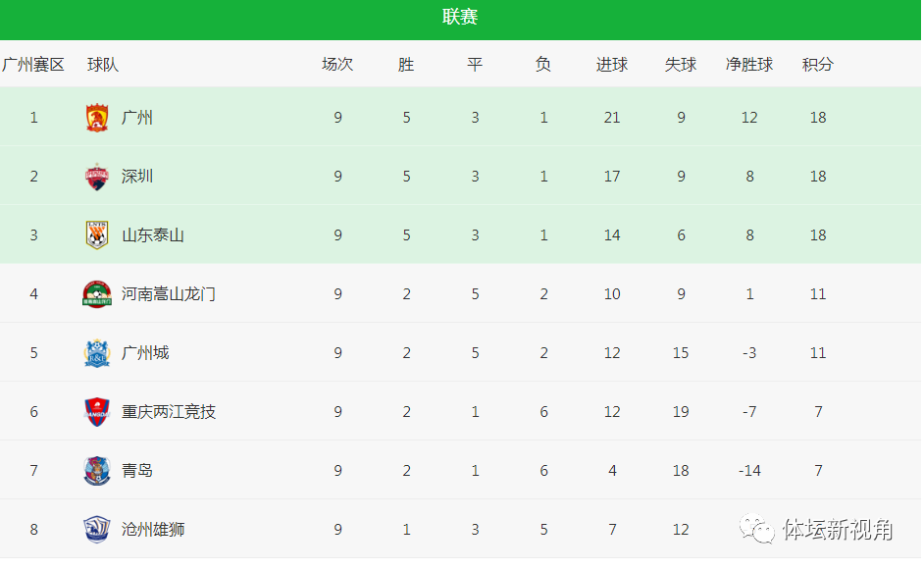Open team name 河南嵩山龙门

(x=169, y=294)
